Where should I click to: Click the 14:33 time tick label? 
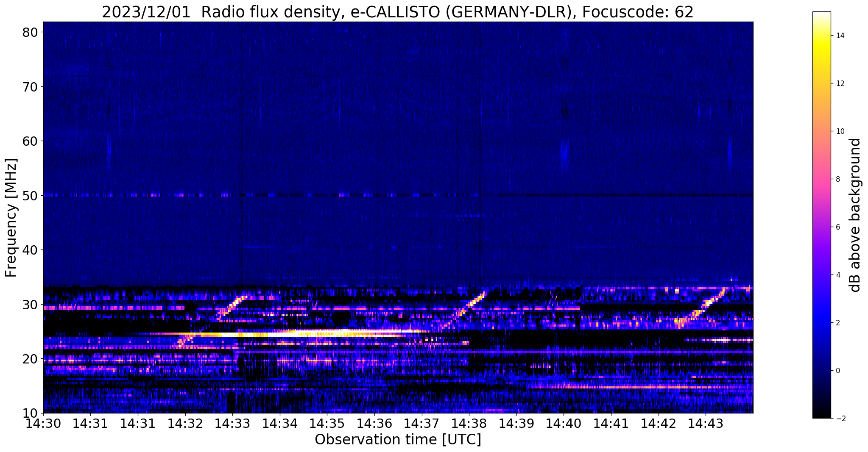(x=232, y=424)
